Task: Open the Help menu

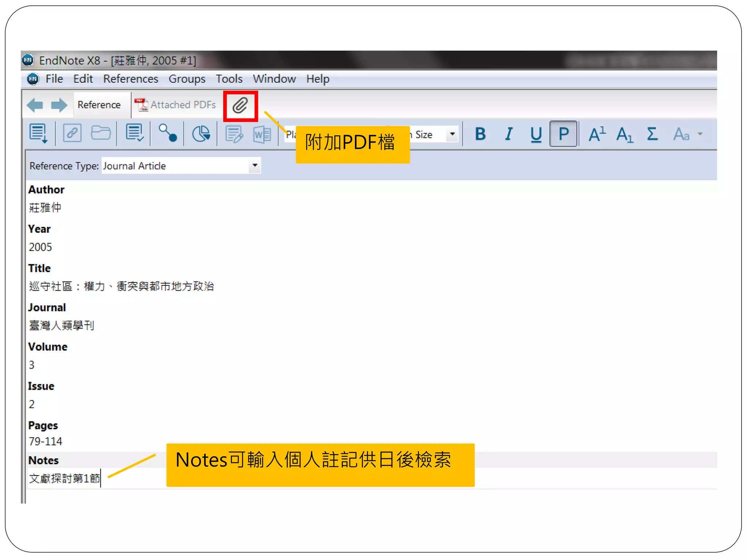Action: (x=318, y=79)
